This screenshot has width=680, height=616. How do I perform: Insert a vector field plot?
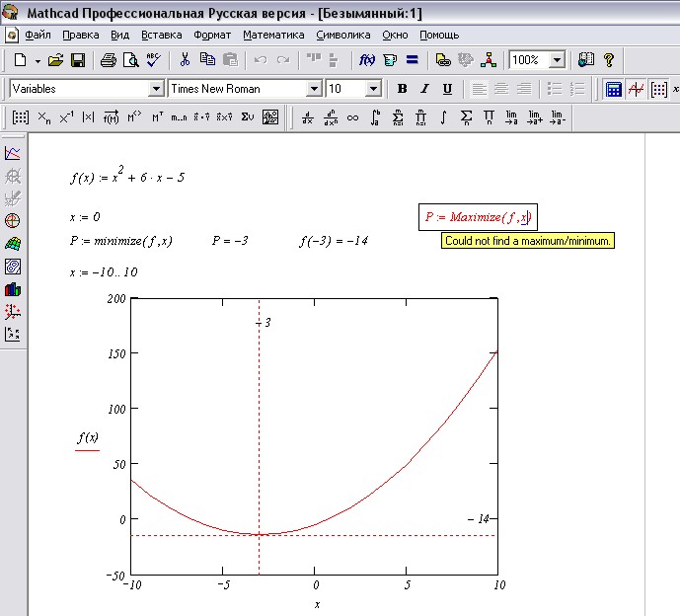pyautogui.click(x=13, y=334)
